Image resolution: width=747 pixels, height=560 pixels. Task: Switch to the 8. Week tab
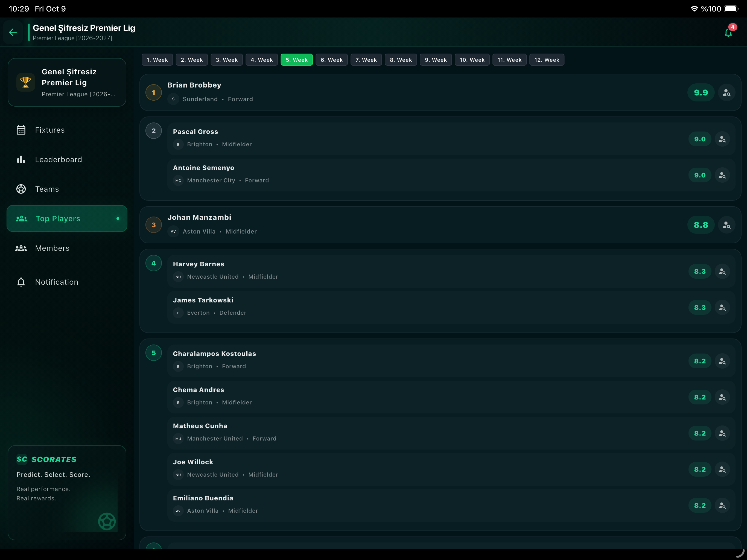401,60
